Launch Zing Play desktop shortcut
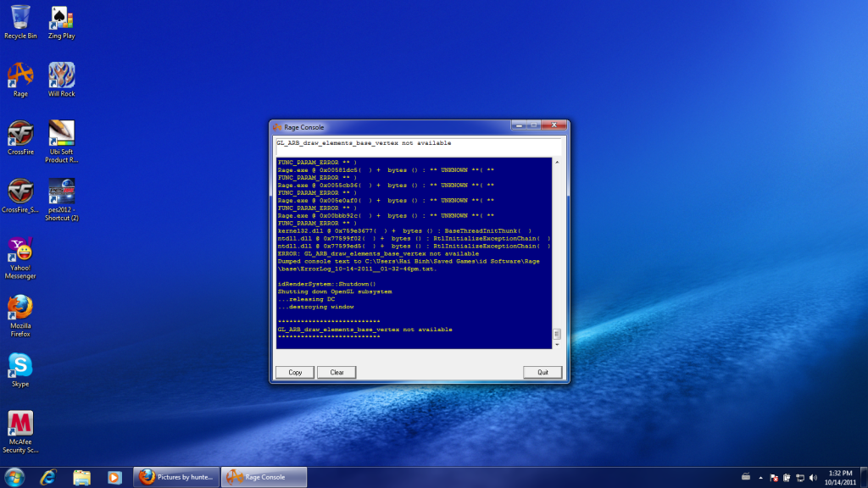This screenshot has height=488, width=868. (61, 22)
